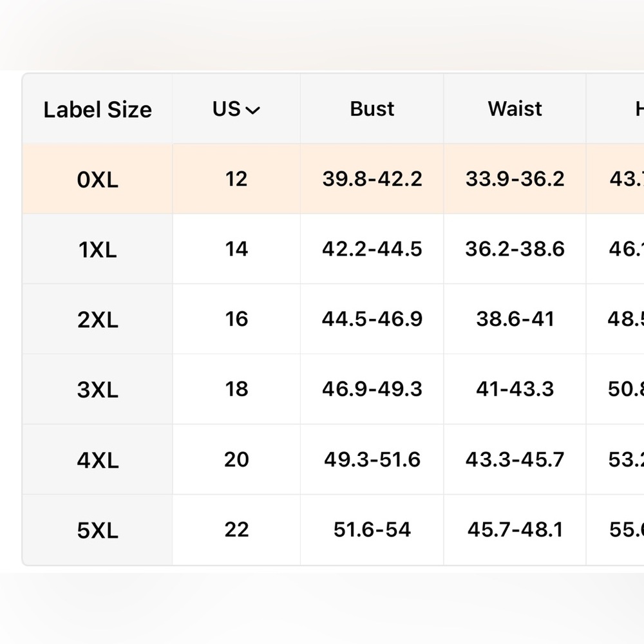
Task: Click the Bust column header
Action: [x=372, y=109]
